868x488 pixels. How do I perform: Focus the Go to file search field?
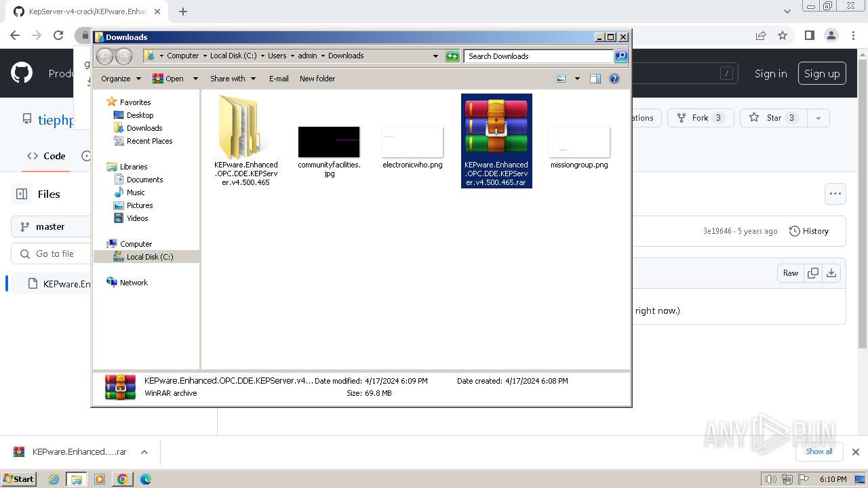pos(51,253)
